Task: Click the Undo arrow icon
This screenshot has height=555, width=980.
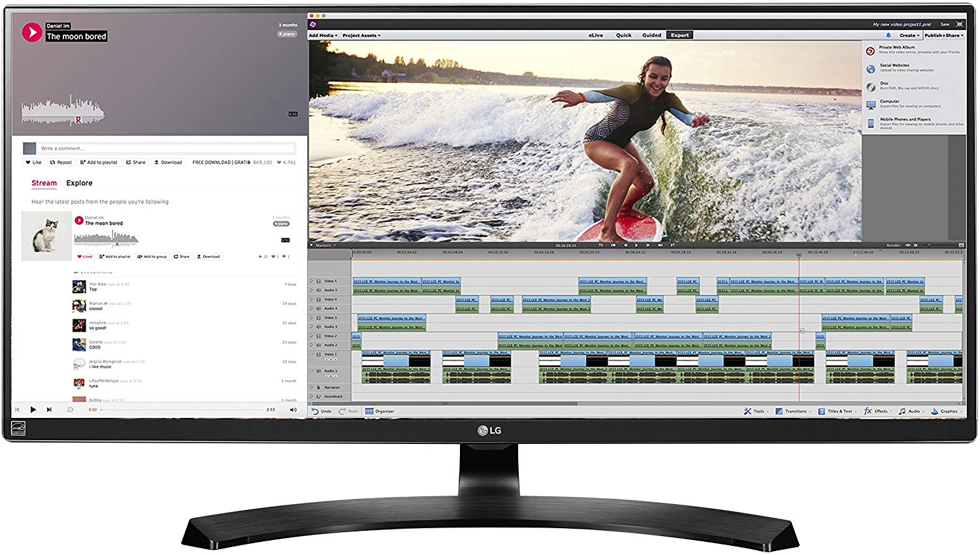Action: pos(315,411)
